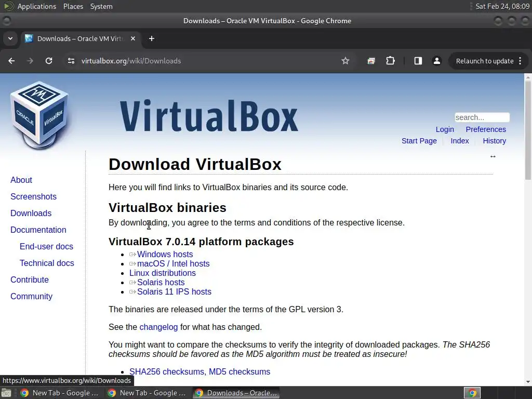The image size is (532, 399).
Task: Click the Chrome icon in bottom-right tray
Action: tap(472, 393)
